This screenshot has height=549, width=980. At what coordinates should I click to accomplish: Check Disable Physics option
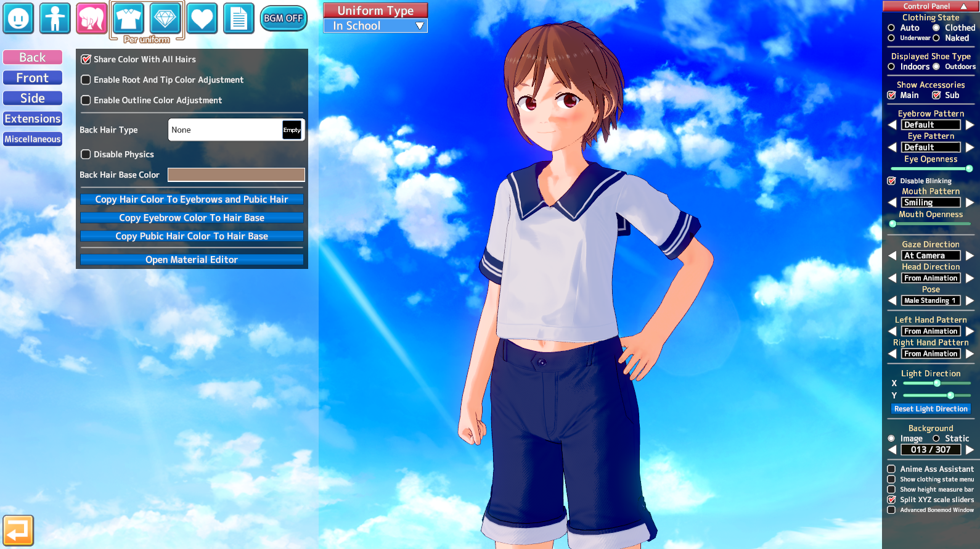86,154
